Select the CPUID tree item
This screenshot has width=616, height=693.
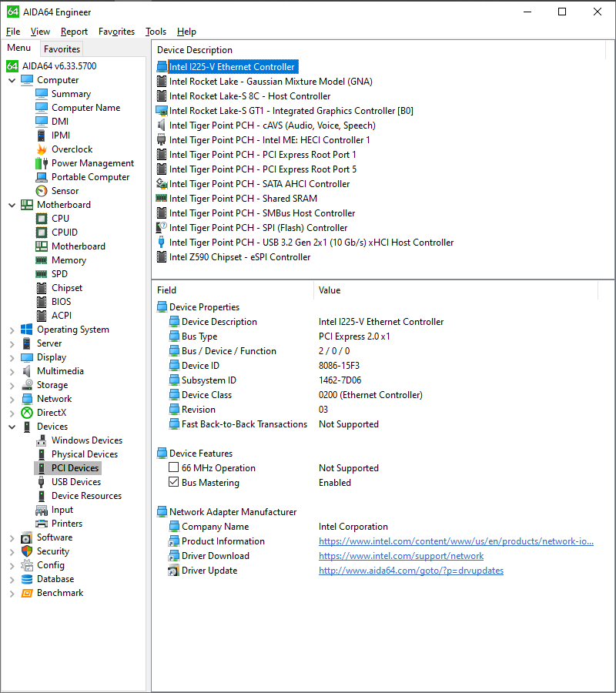65,232
